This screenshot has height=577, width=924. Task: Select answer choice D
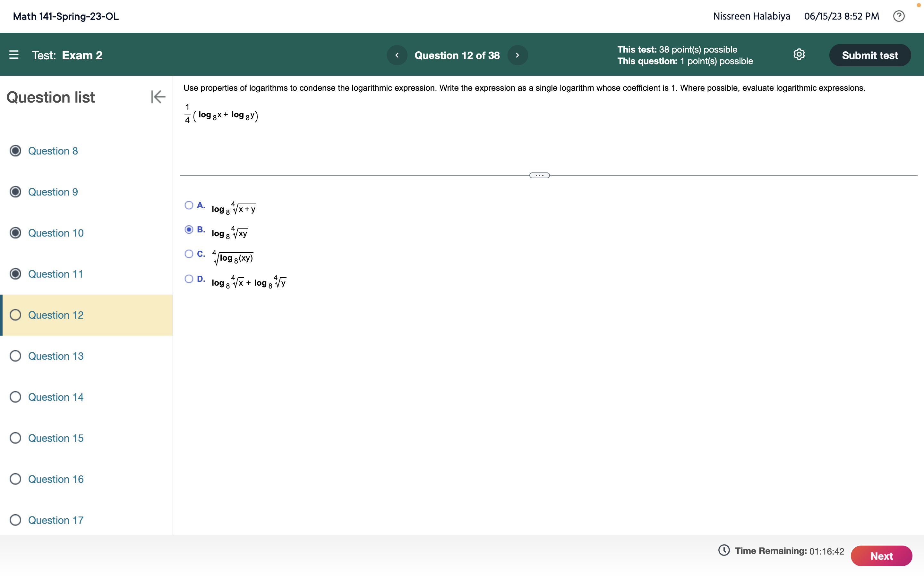tap(189, 279)
